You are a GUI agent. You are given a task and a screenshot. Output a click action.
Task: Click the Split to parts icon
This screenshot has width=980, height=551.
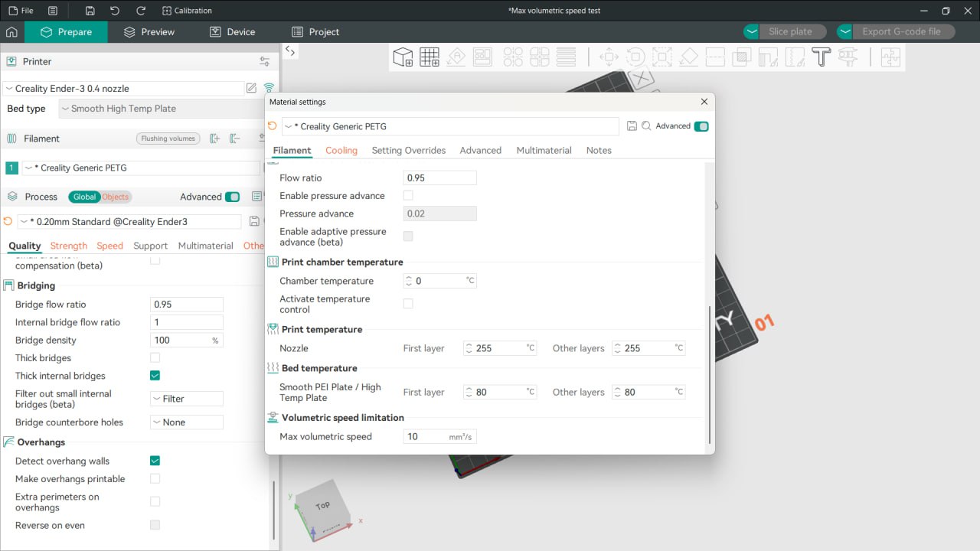click(x=540, y=57)
